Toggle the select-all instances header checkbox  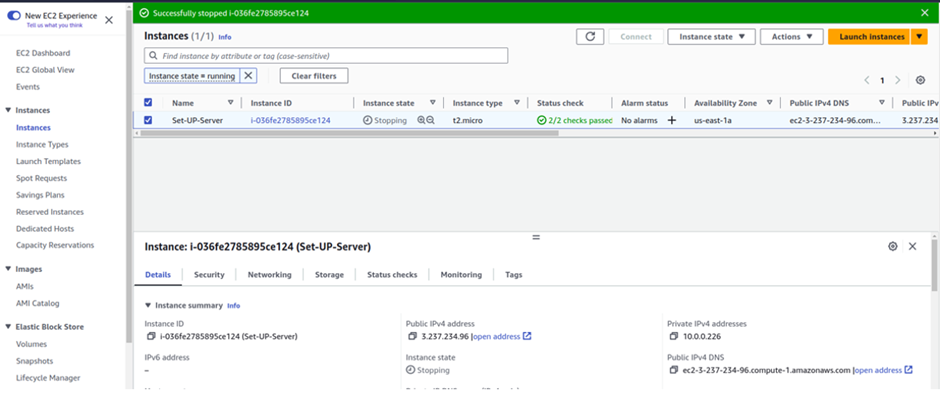pyautogui.click(x=148, y=103)
